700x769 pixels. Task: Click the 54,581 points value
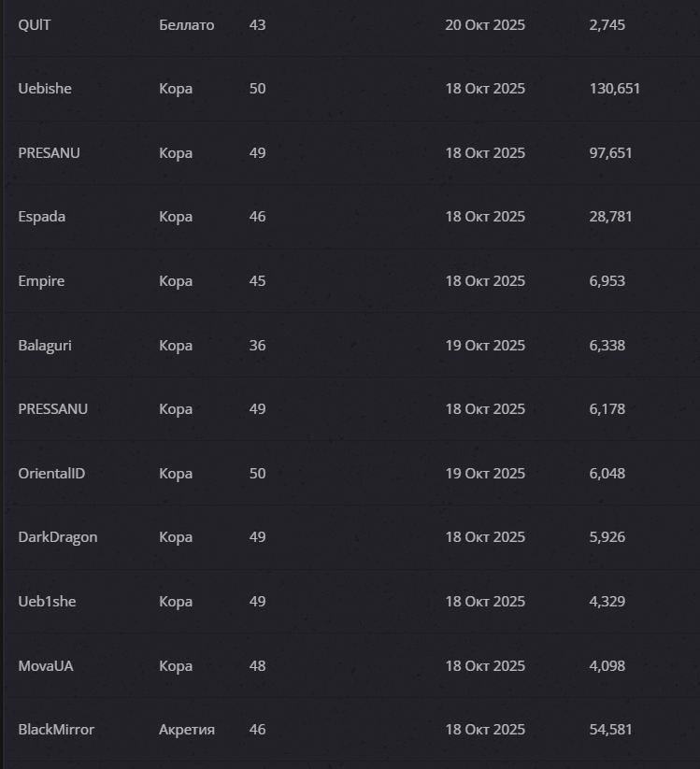click(x=610, y=730)
